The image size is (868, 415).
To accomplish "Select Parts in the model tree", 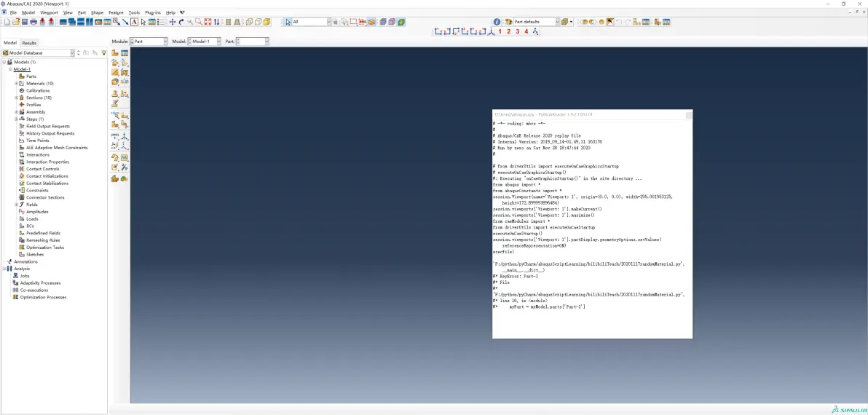I will tap(31, 76).
